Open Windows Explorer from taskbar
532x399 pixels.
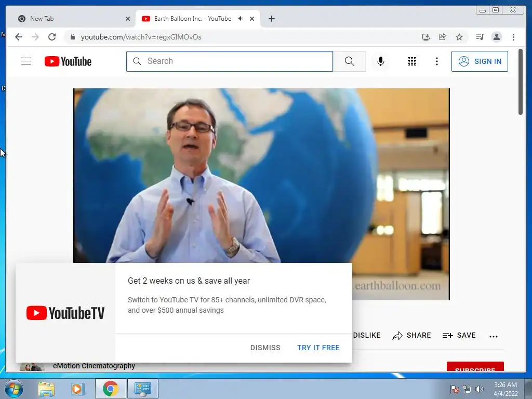(x=46, y=389)
